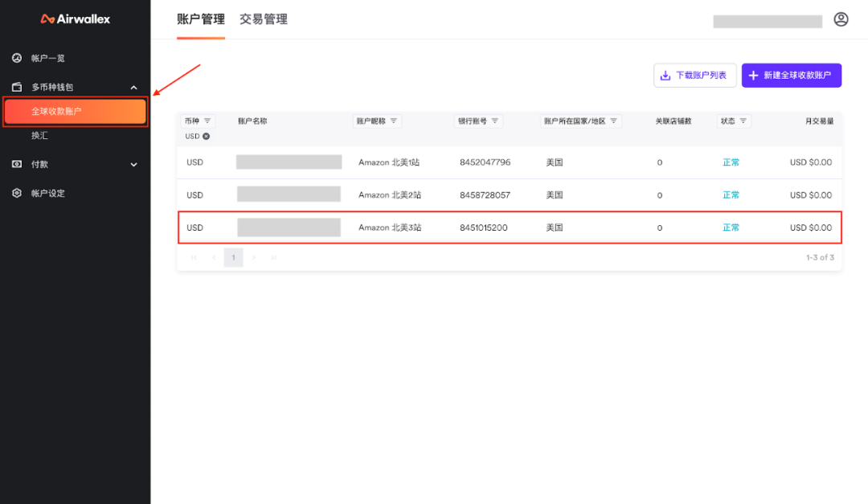868x504 pixels.
Task: Click 正常 status for account 8452047796
Action: click(x=731, y=162)
